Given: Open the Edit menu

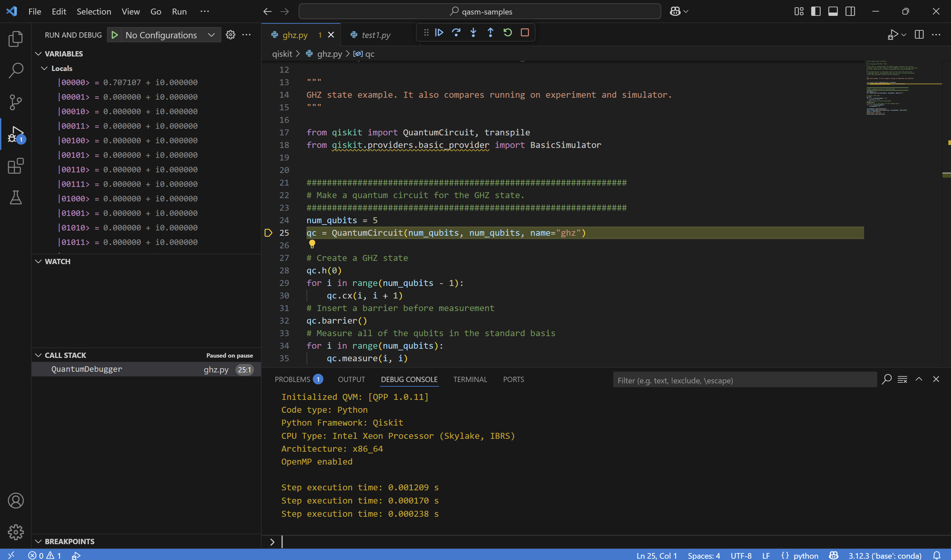Looking at the screenshot, I should (59, 11).
